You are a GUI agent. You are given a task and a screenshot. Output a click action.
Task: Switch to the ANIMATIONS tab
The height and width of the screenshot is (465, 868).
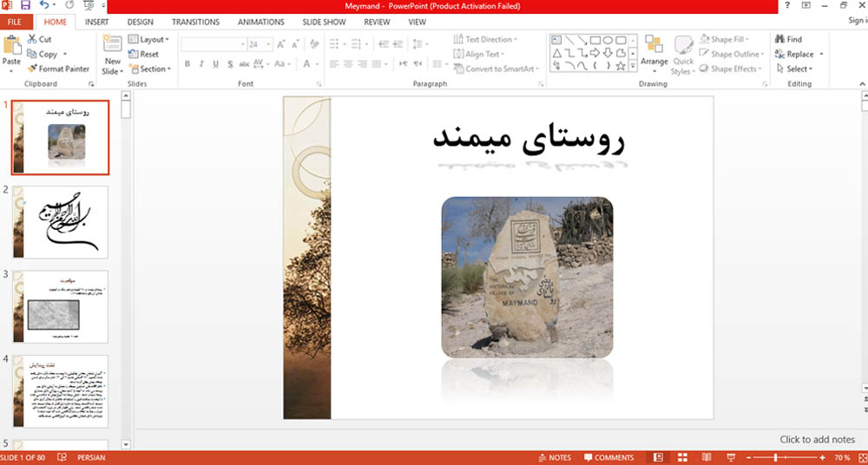point(260,23)
